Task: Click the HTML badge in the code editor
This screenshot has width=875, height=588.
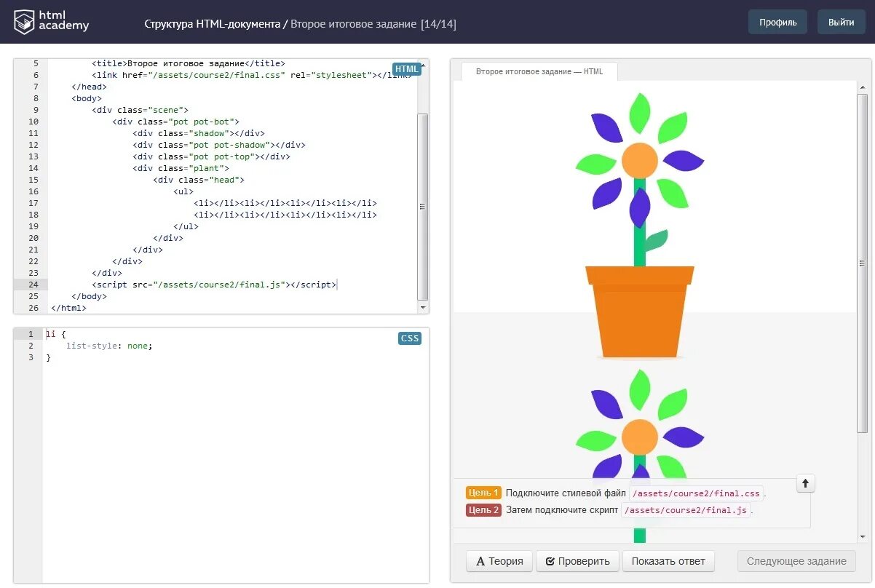Action: tap(407, 69)
